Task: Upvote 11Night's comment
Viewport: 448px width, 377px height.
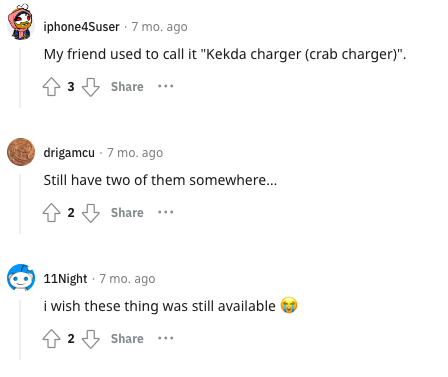Action: (52, 339)
